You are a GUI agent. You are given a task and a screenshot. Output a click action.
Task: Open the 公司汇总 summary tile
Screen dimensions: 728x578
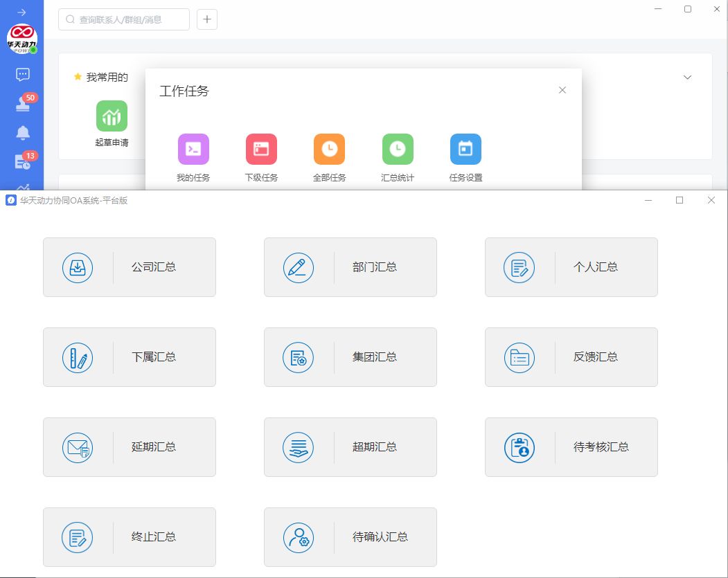tap(130, 267)
